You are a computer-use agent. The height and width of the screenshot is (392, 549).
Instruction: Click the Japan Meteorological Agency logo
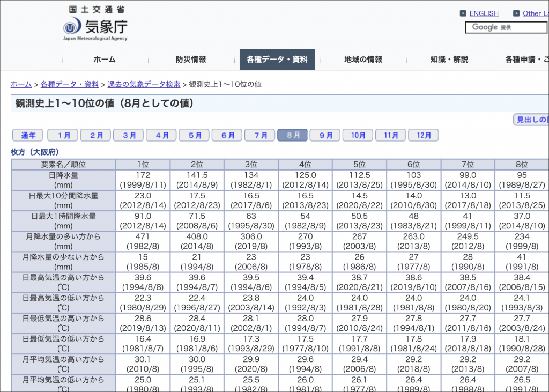click(x=95, y=24)
